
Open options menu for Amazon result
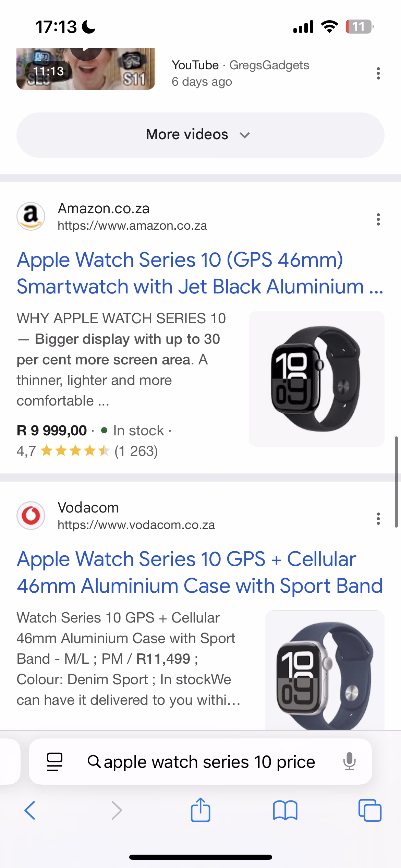pyautogui.click(x=378, y=219)
